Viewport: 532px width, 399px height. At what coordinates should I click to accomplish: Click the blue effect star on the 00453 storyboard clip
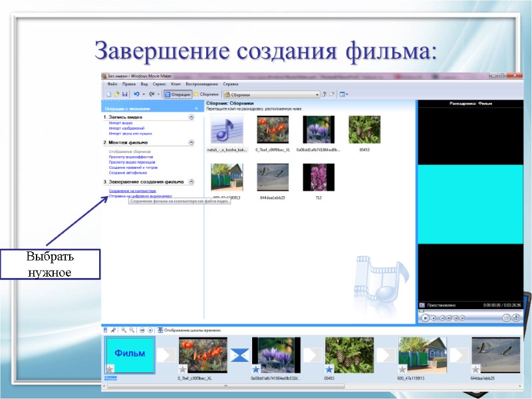329,369
